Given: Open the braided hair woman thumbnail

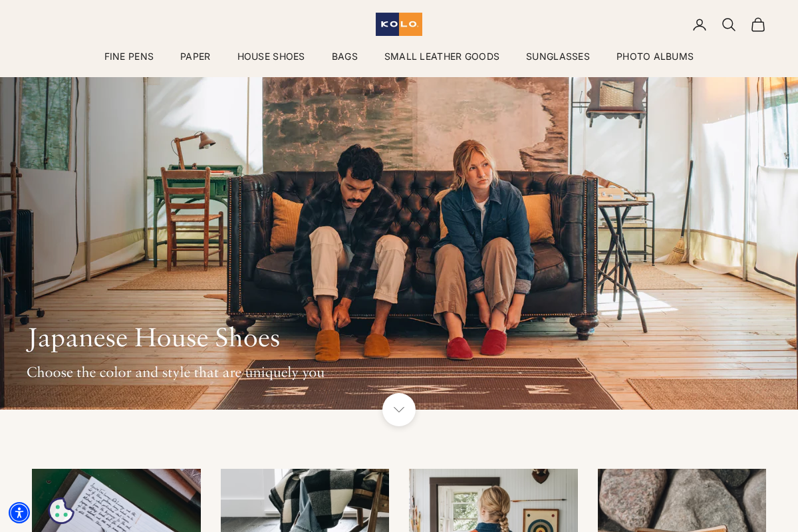Looking at the screenshot, I should 493,500.
